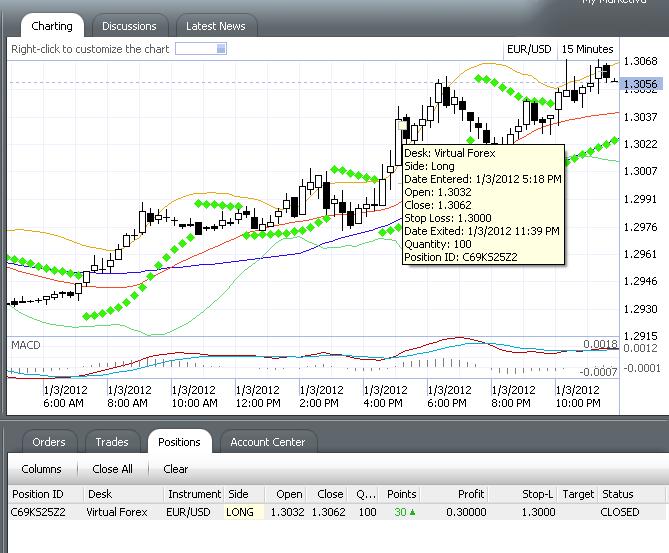
Task: Click the quantity 100 cell in table
Action: point(367,512)
